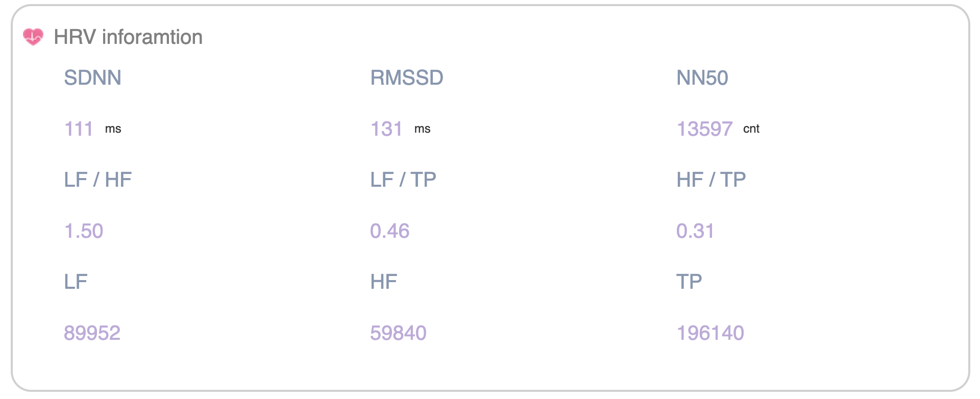Select the NN50 label

coord(702,78)
